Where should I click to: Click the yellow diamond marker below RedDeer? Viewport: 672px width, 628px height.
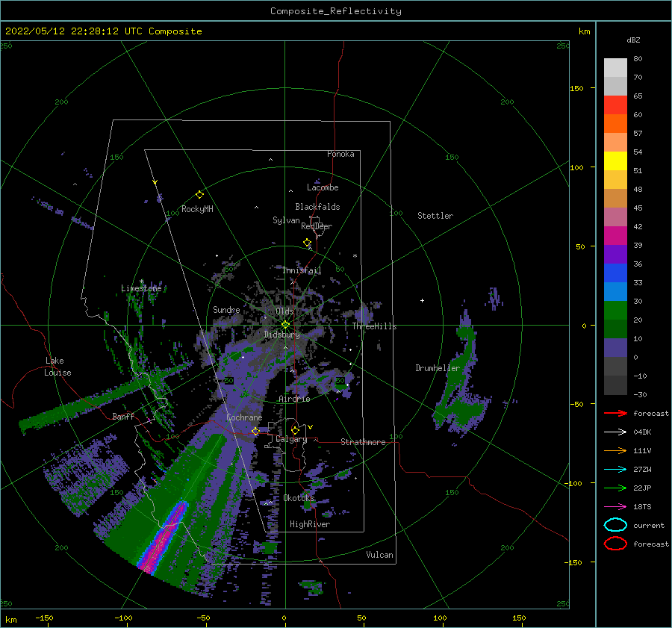point(307,243)
